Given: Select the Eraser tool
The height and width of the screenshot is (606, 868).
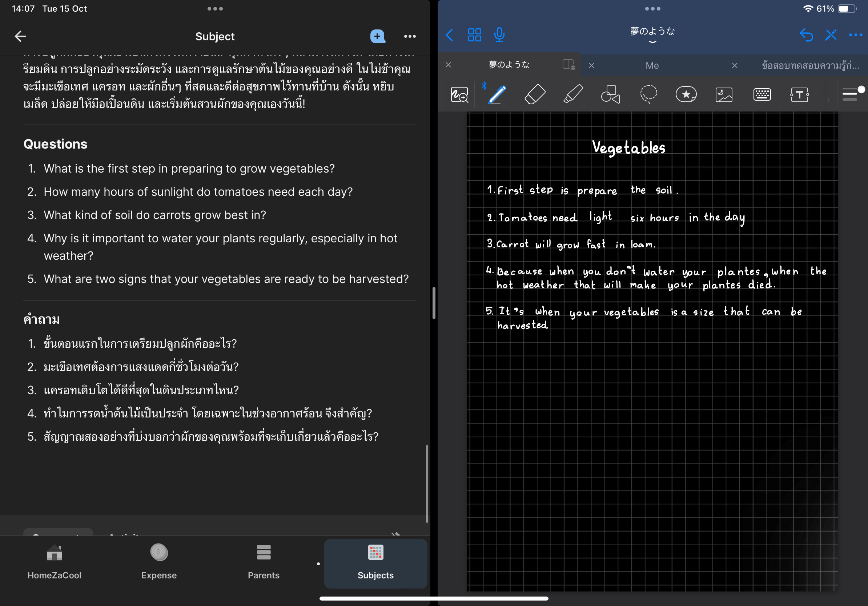Looking at the screenshot, I should point(535,94).
